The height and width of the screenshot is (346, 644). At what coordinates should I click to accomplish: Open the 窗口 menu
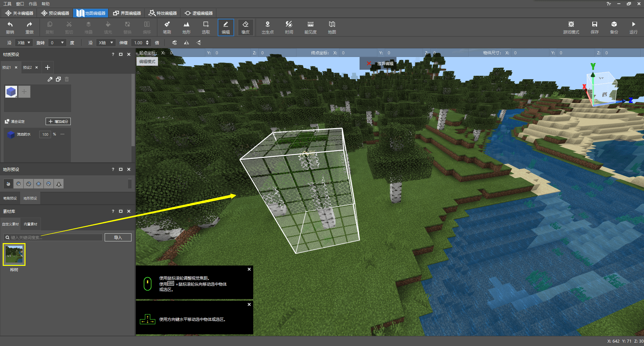point(20,4)
